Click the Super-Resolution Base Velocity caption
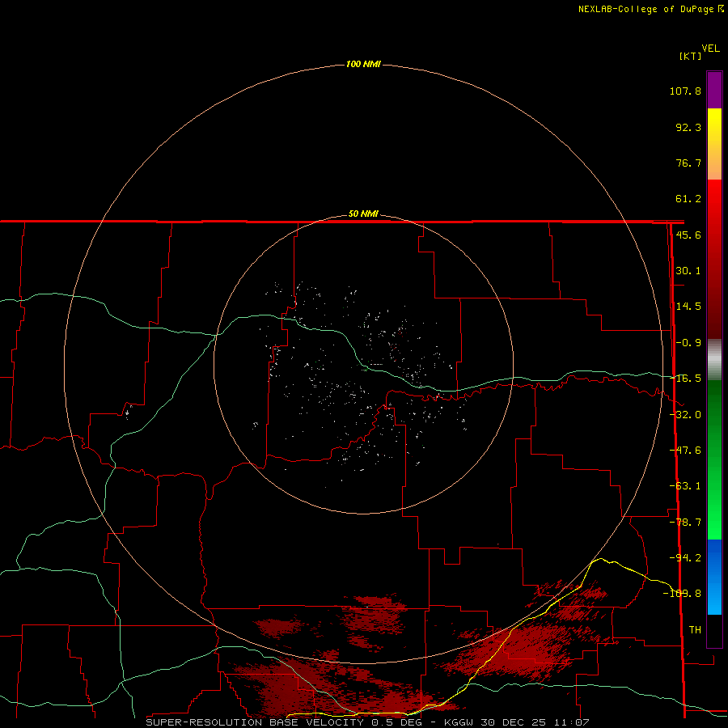728x728 pixels. pyautogui.click(x=367, y=722)
